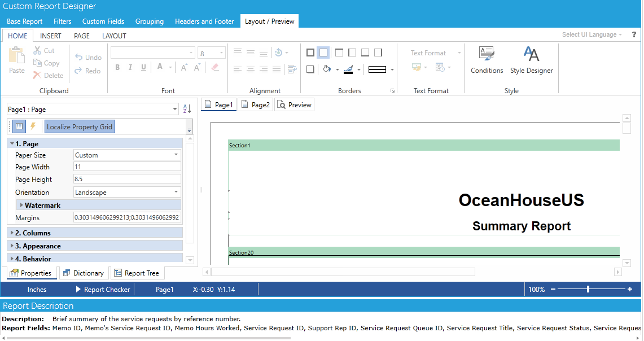Click the Redo arrow
Screen dimensions: 644x341
(78, 71)
